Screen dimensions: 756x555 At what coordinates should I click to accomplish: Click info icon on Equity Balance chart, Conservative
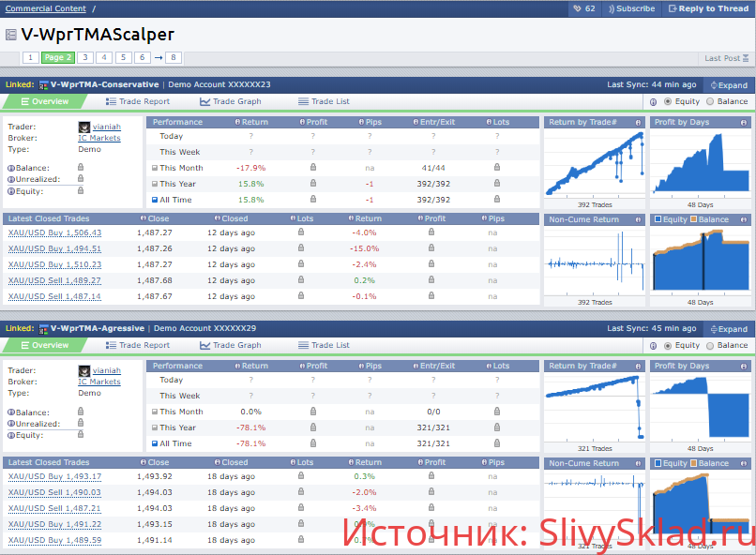[744, 220]
